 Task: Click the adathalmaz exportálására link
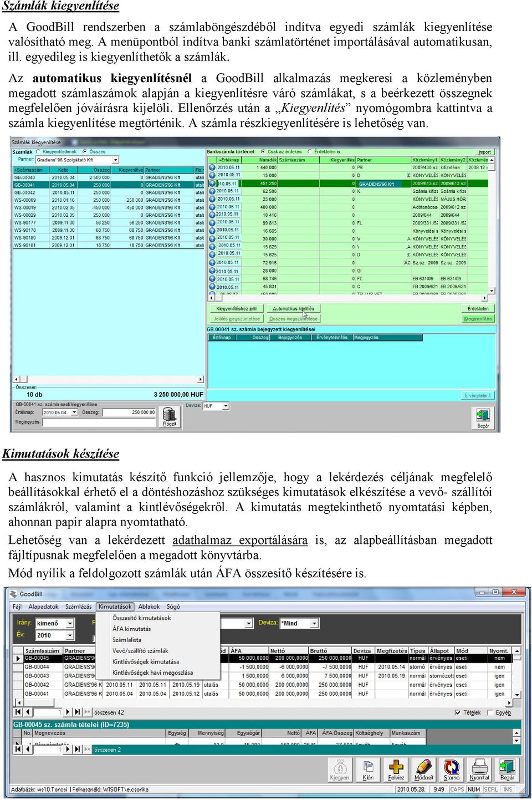tap(240, 540)
